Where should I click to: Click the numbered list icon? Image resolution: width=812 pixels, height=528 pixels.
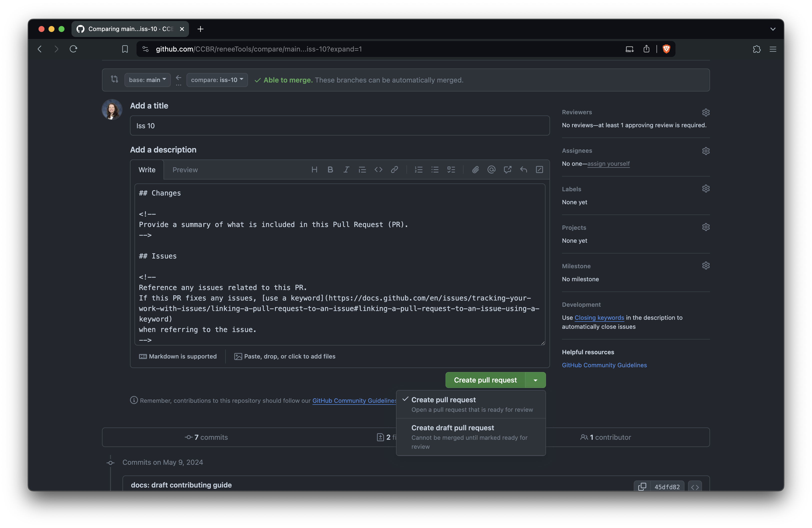[418, 169]
